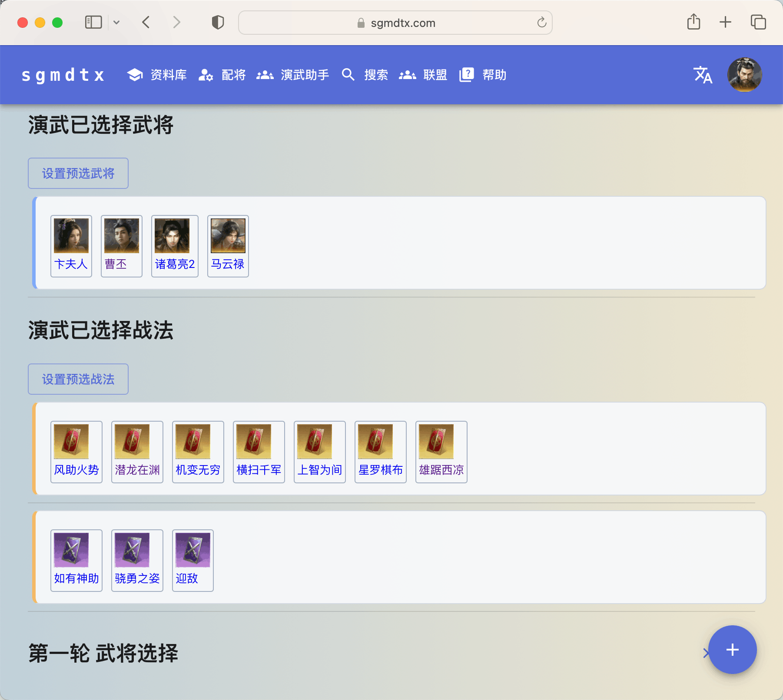Expand the arrow beside 第一轮 武将选择
The image size is (783, 700).
706,653
